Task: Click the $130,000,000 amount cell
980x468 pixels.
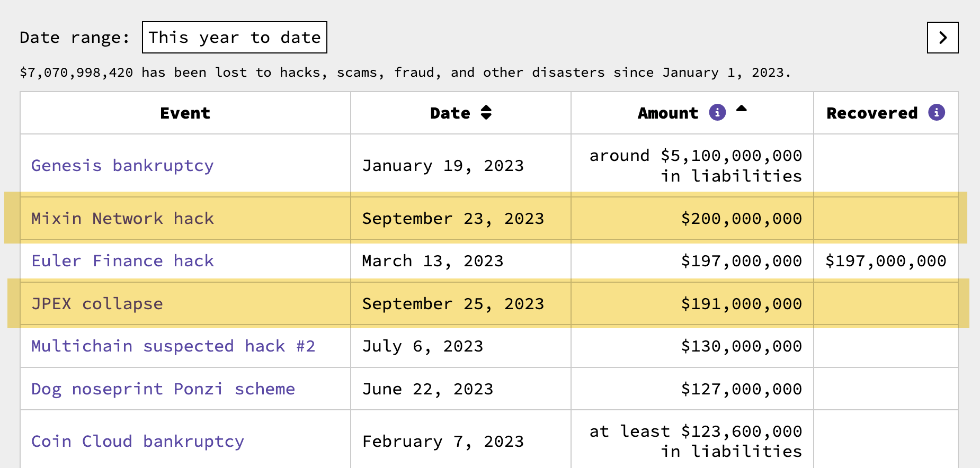Action: pos(692,346)
